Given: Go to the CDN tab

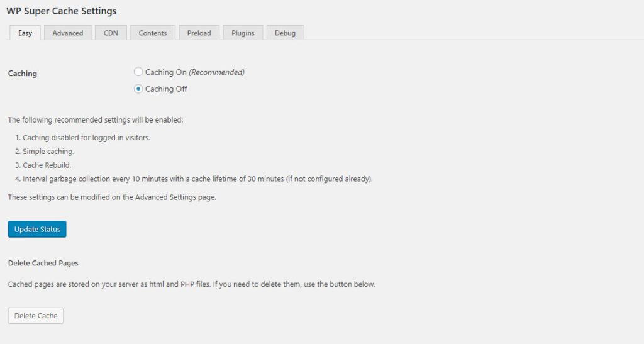Looking at the screenshot, I should tap(111, 33).
